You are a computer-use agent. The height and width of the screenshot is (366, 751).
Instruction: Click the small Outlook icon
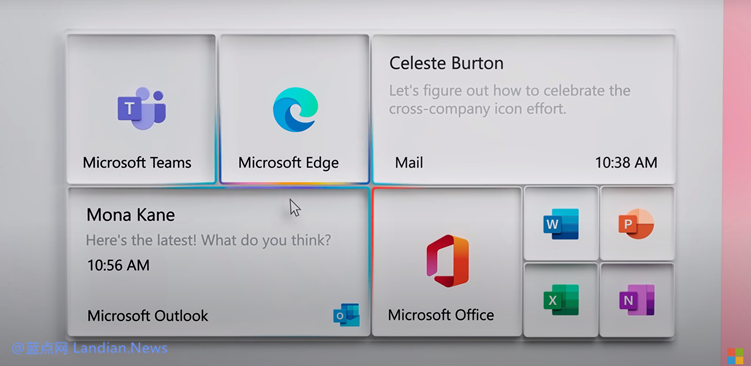click(346, 315)
